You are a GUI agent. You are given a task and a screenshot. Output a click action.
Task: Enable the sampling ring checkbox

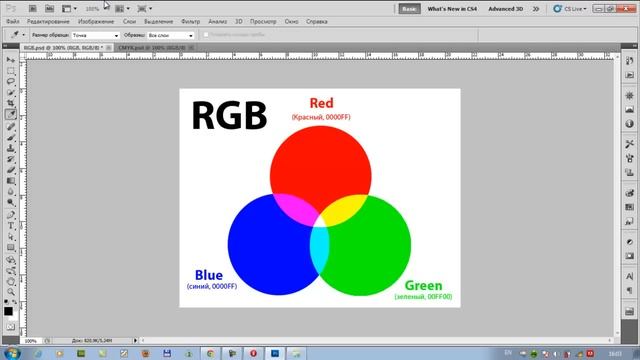click(206, 35)
